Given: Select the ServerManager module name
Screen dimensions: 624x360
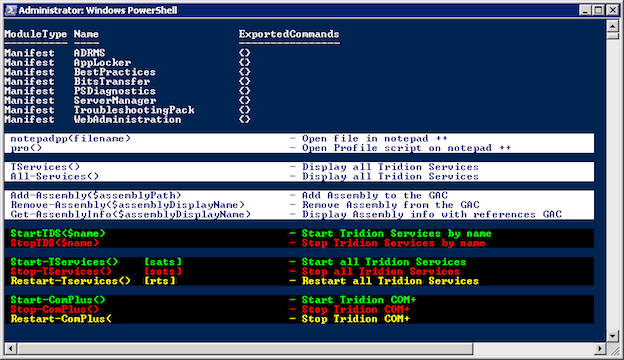Looking at the screenshot, I should coord(115,101).
